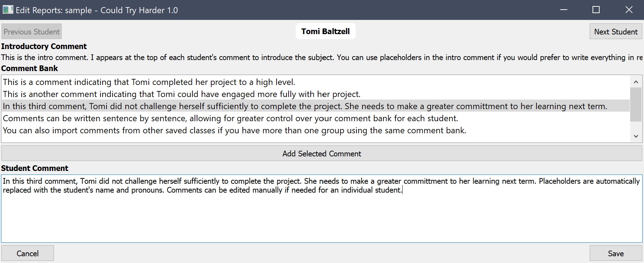This screenshot has height=263, width=644.
Task: Click the comment bank scroll-up arrow
Action: point(636,82)
